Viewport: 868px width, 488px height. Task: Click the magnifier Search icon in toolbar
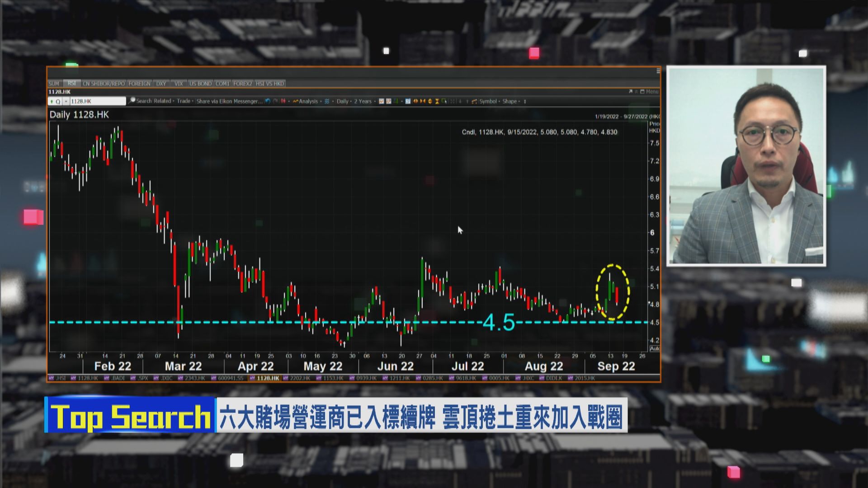[x=132, y=101]
